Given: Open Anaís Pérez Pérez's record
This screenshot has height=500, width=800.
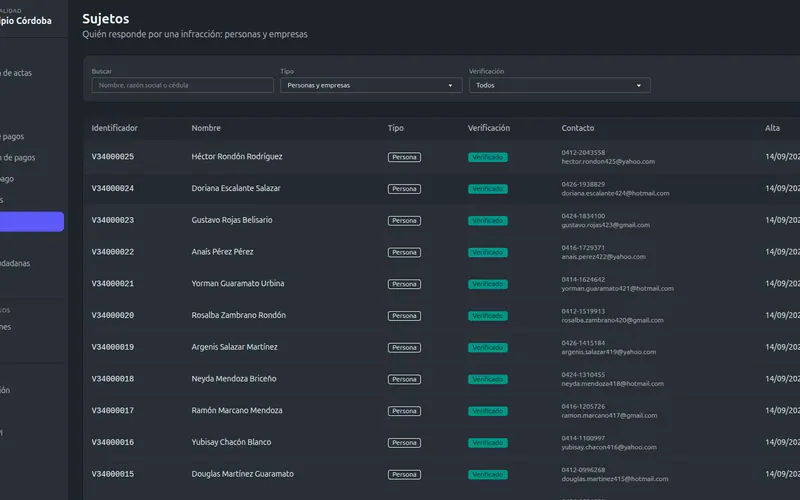Looking at the screenshot, I should [x=222, y=252].
